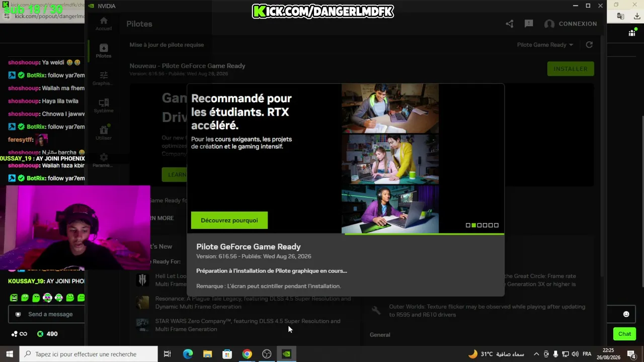Click the 'Nouveau - Pilote GeForce Game Ready' heading
Screen dimensions: 644x362
pos(187,66)
